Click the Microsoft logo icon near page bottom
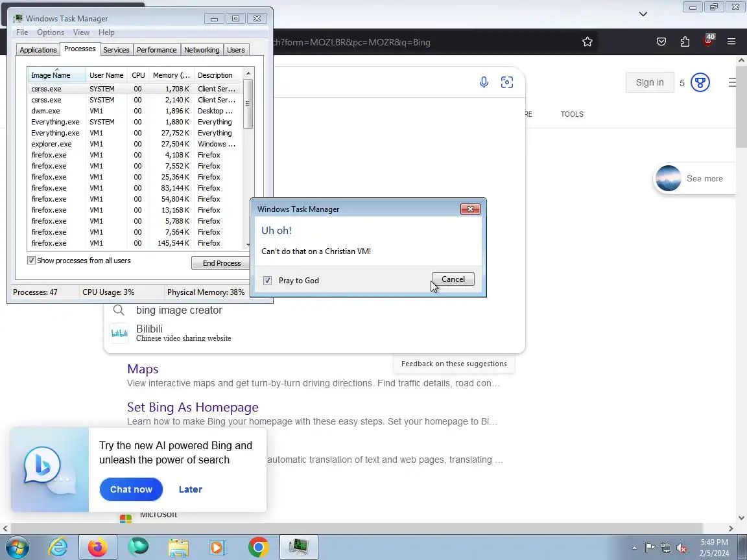 point(126,518)
